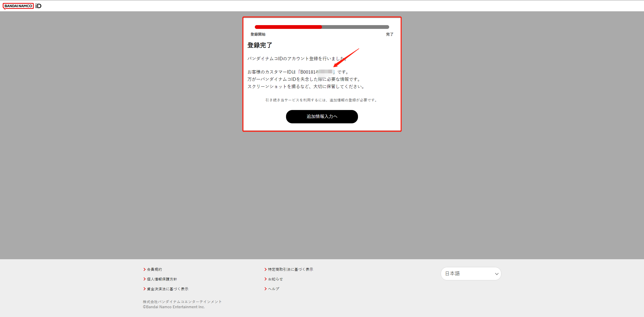Click the red chevron beside お知らせ
This screenshot has height=317, width=644.
265,279
